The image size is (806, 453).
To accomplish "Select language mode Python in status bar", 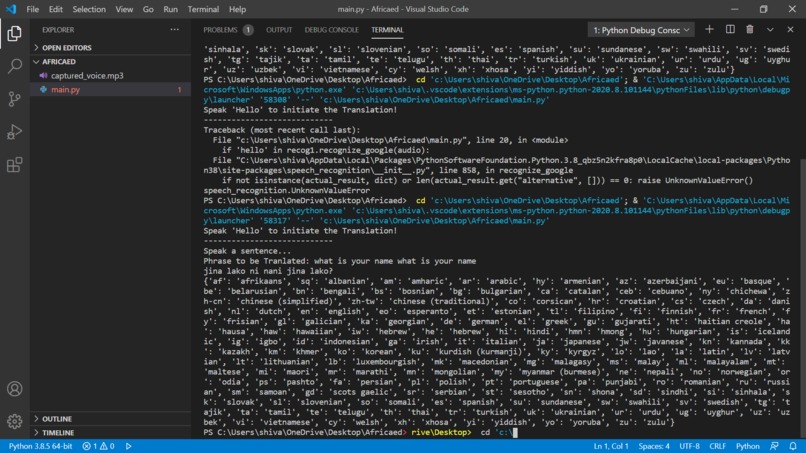I will pyautogui.click(x=747, y=446).
